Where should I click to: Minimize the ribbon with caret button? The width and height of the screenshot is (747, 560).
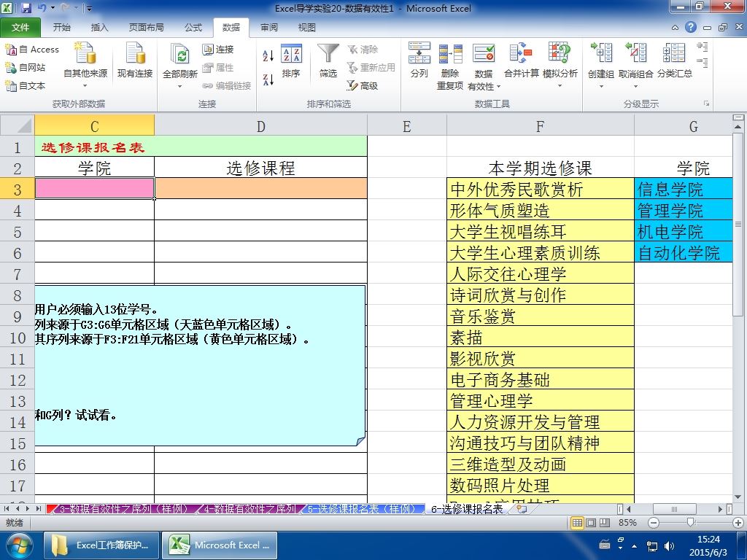(x=675, y=28)
